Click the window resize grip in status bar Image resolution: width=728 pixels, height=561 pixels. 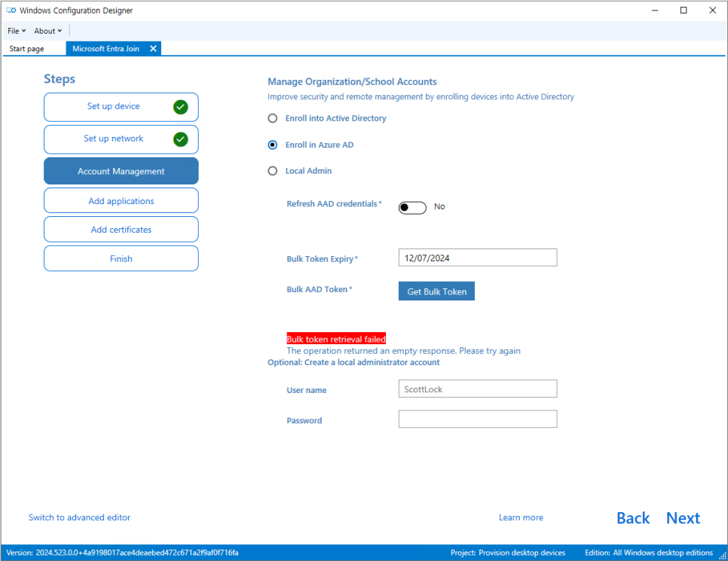tap(723, 556)
